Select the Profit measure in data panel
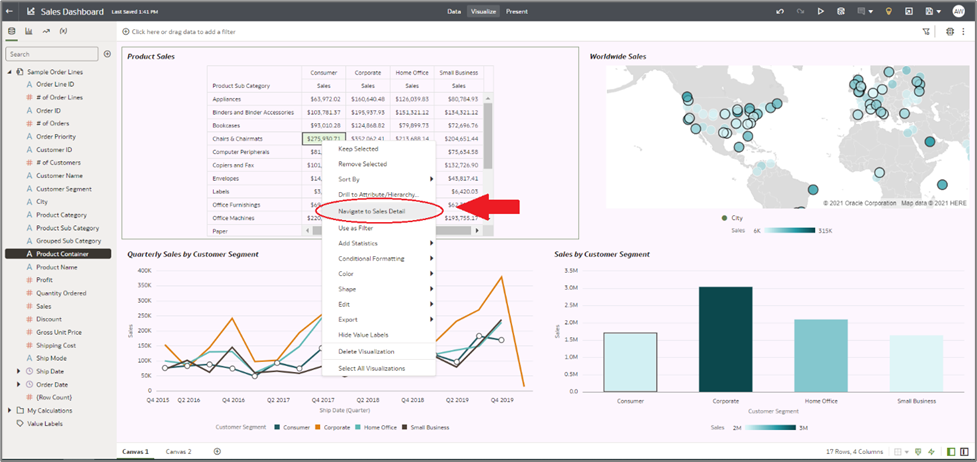 pyautogui.click(x=44, y=280)
